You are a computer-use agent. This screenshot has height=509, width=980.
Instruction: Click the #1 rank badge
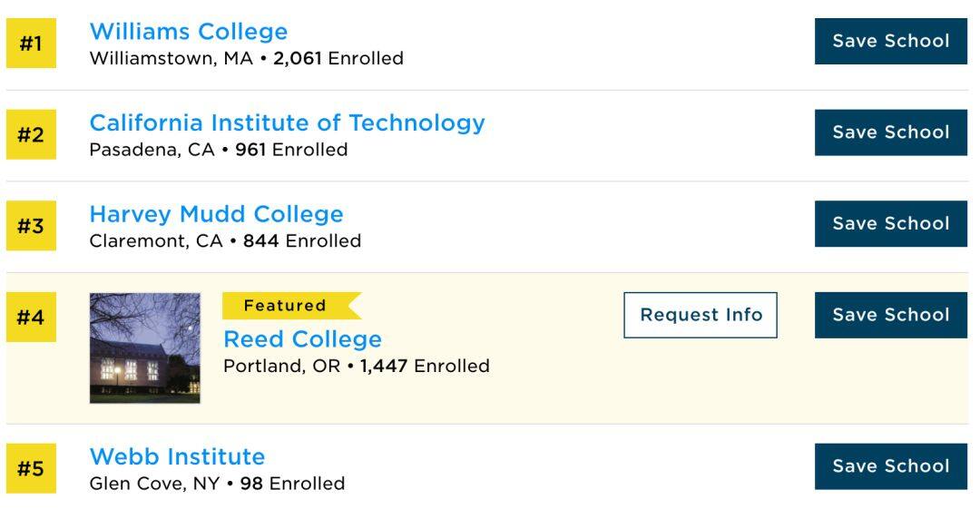[31, 44]
